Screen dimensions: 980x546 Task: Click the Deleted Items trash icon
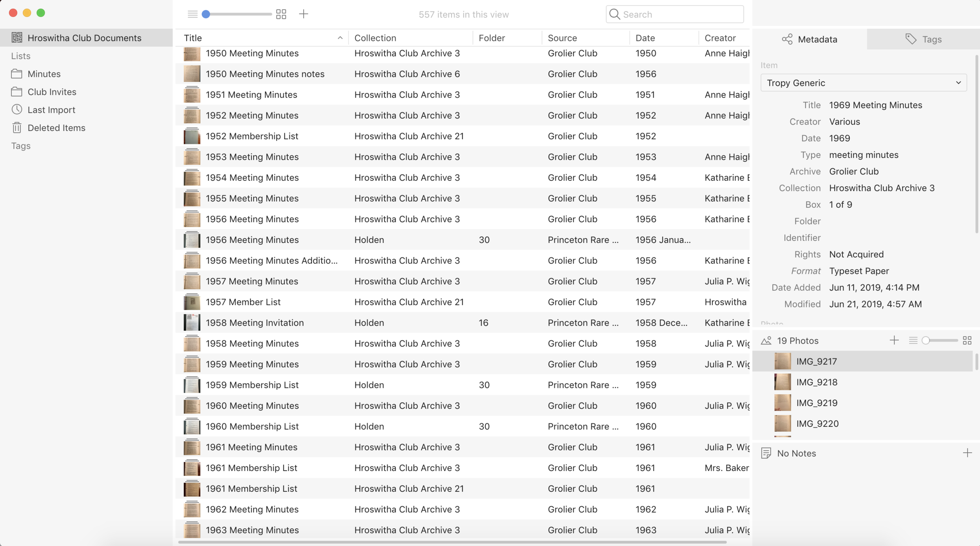click(17, 127)
